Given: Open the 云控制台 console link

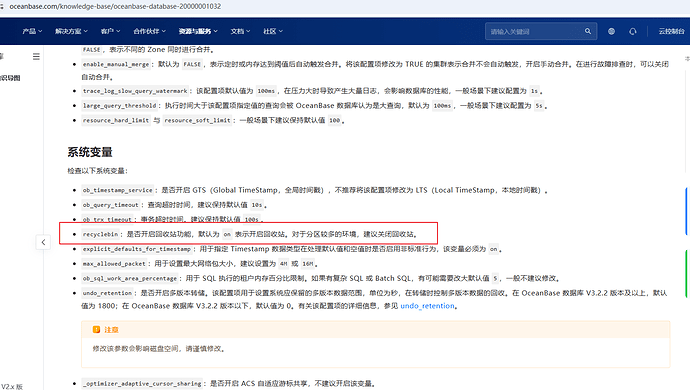Looking at the screenshot, I should 672,31.
